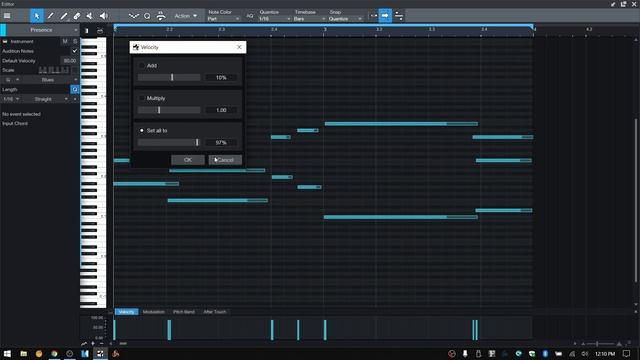Click OK in the Velocity dialog
Viewport: 640px width, 360px height.
(x=188, y=160)
